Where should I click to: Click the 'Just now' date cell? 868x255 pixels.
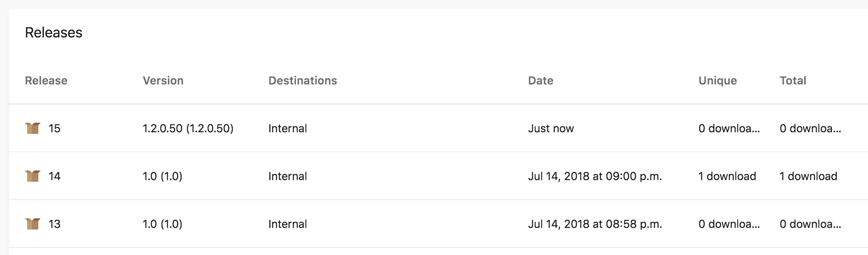pyautogui.click(x=550, y=128)
